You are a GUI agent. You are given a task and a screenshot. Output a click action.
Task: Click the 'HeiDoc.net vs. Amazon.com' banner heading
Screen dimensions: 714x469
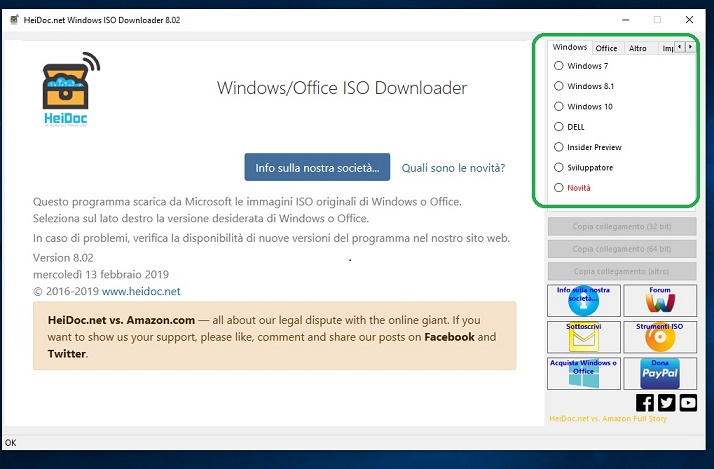(x=121, y=320)
